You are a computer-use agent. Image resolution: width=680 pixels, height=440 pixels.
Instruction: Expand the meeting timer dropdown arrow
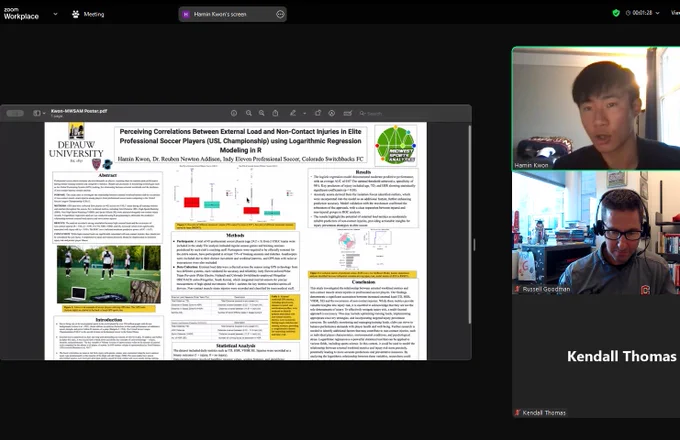click(657, 13)
